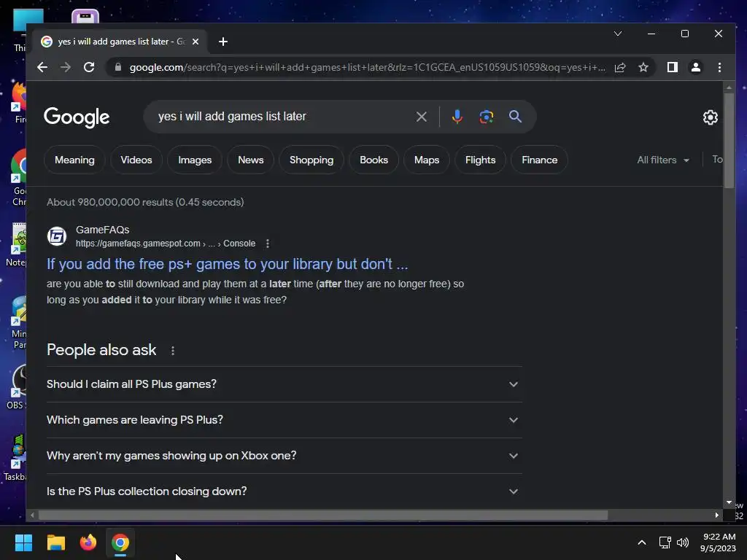Screen dimensions: 747x560
Task: Click the GameFAQs site name
Action: click(102, 230)
